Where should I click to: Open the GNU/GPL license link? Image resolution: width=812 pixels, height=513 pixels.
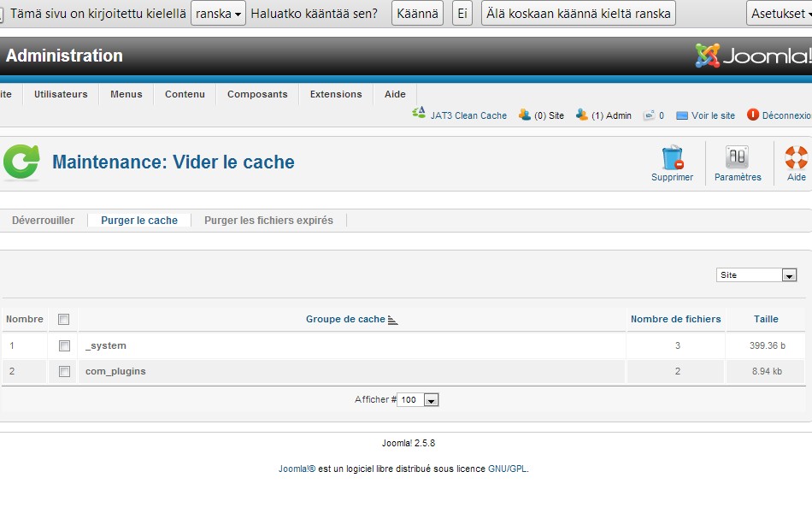click(x=507, y=469)
